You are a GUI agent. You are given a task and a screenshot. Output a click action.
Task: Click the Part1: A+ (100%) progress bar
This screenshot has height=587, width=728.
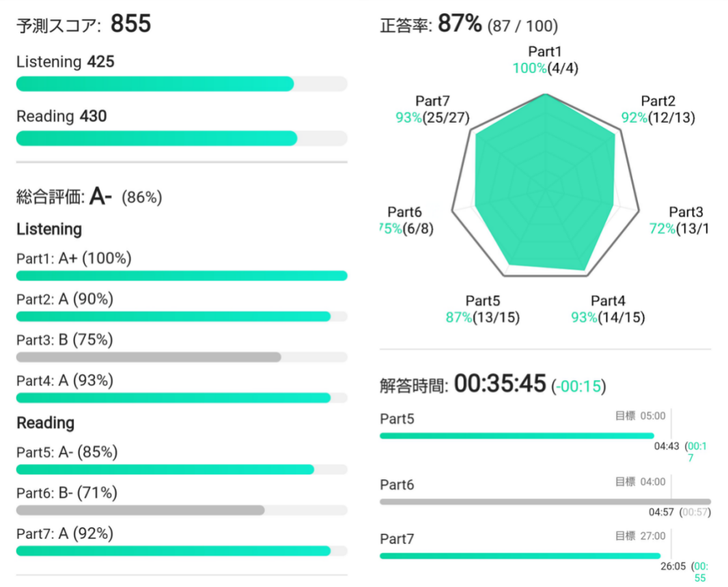181,276
